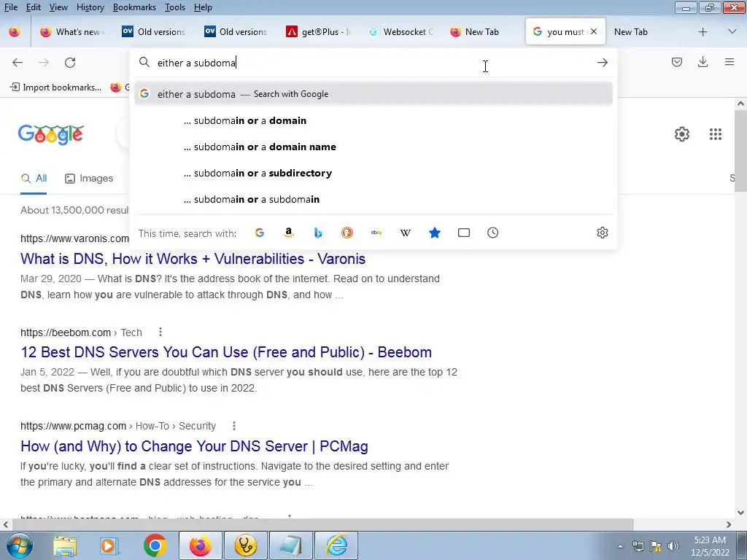Click the vertical scrollbar down arrow

740,513
